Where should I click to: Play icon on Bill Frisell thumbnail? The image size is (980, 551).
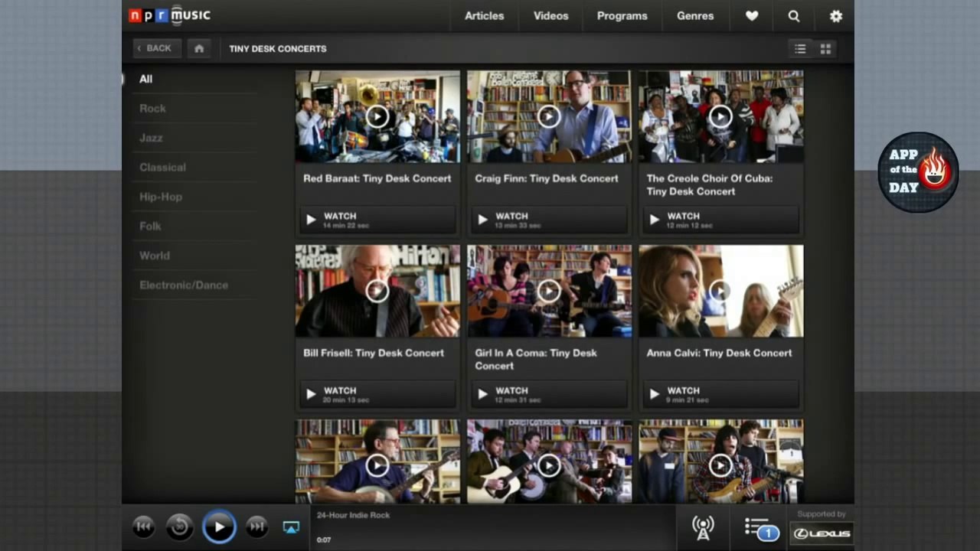click(x=377, y=291)
